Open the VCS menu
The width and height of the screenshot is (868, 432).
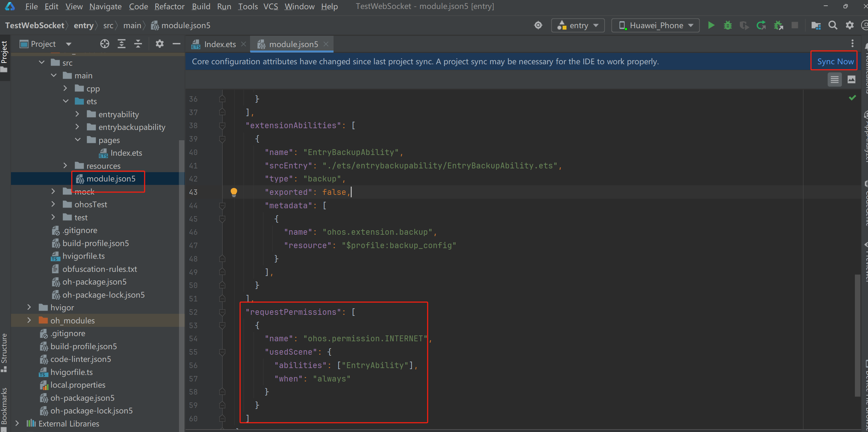270,6
